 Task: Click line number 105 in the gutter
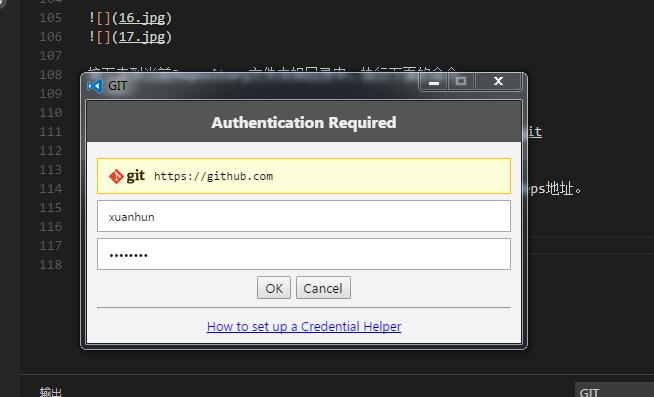click(x=51, y=18)
